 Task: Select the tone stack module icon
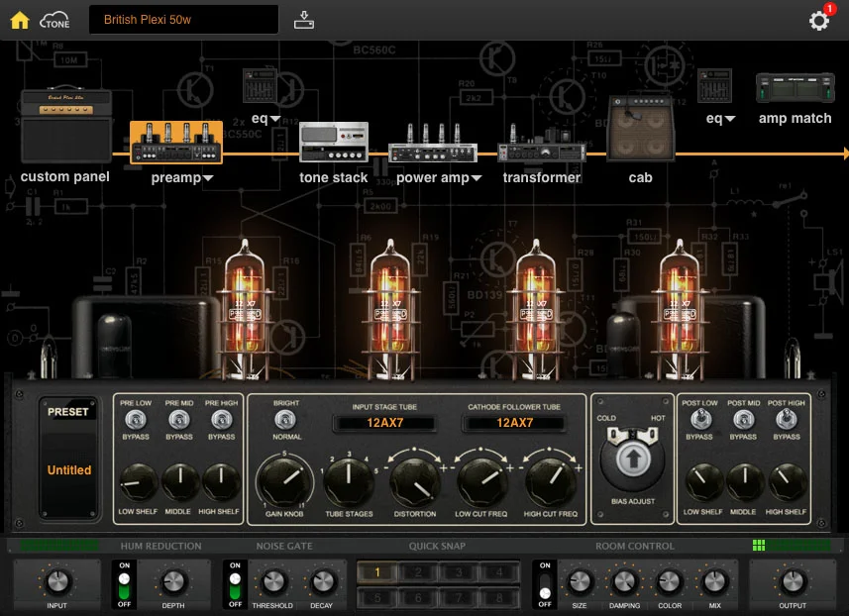333,142
